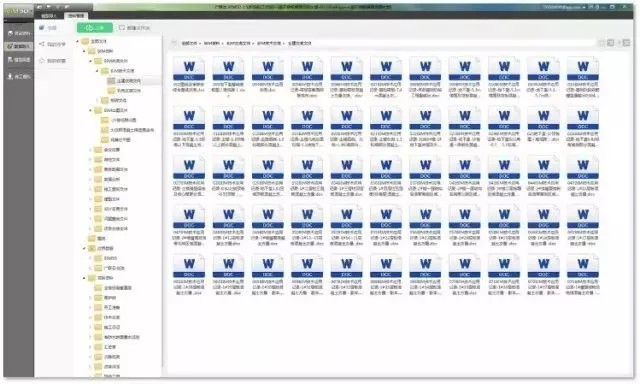Collapse the root folder in the tree
The image size is (640, 384).
point(78,41)
